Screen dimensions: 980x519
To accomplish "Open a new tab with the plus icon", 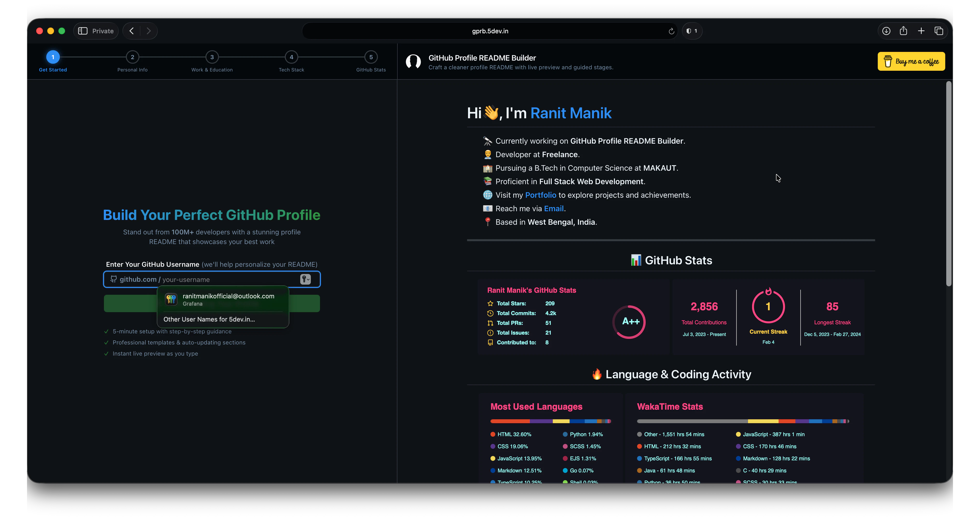I will [921, 31].
